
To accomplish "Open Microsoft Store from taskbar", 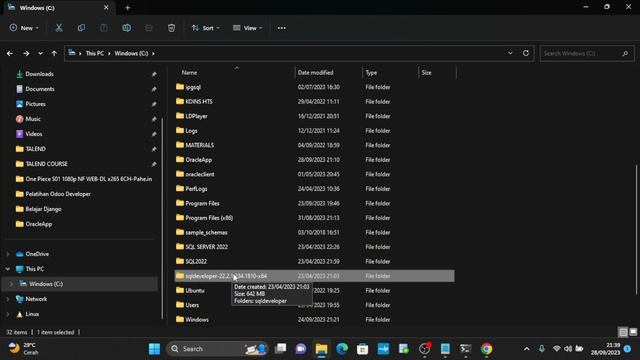I will tap(362, 349).
